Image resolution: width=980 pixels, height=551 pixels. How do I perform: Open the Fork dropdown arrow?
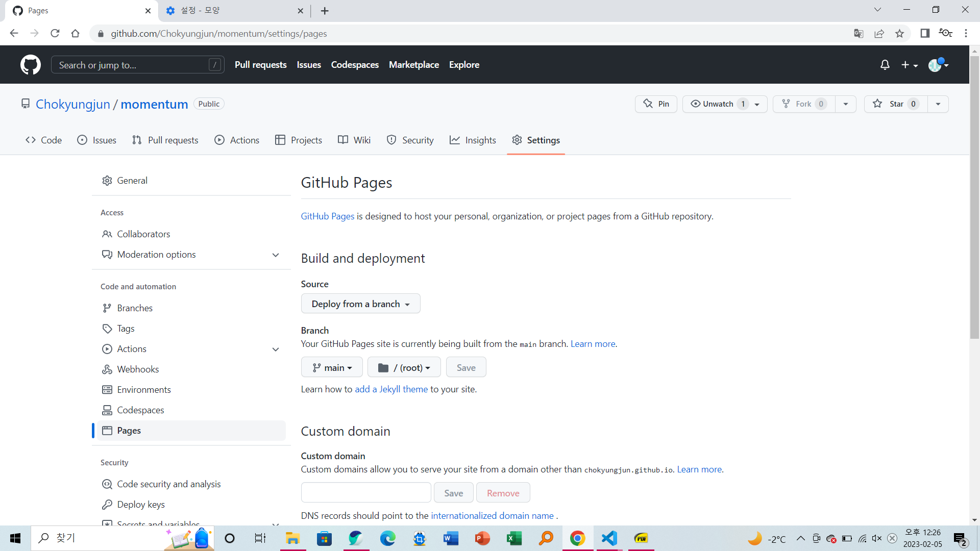(846, 104)
